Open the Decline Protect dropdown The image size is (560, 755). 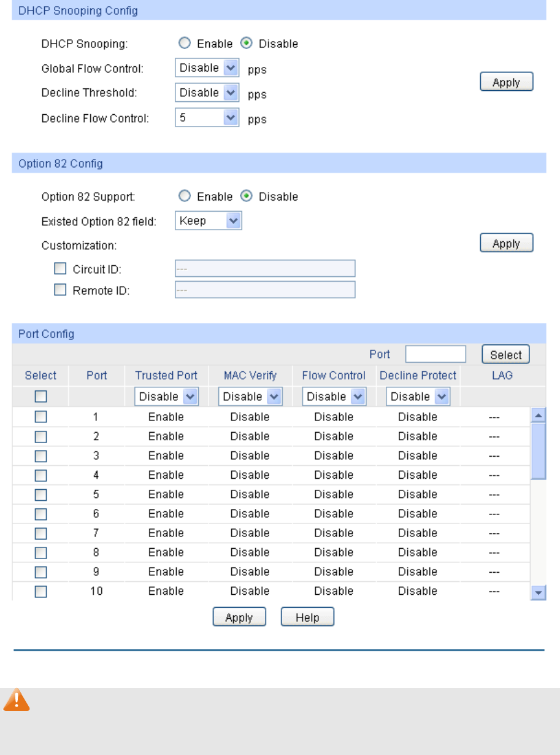418,397
